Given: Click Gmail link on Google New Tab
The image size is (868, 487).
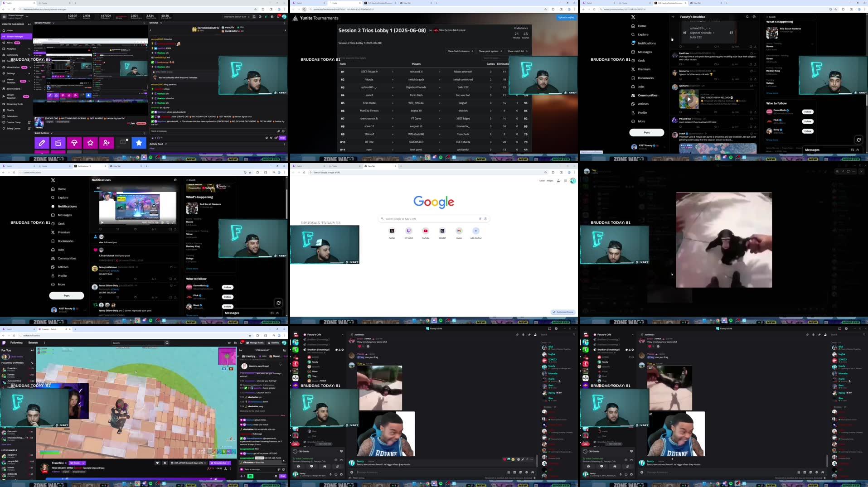Looking at the screenshot, I should [542, 181].
